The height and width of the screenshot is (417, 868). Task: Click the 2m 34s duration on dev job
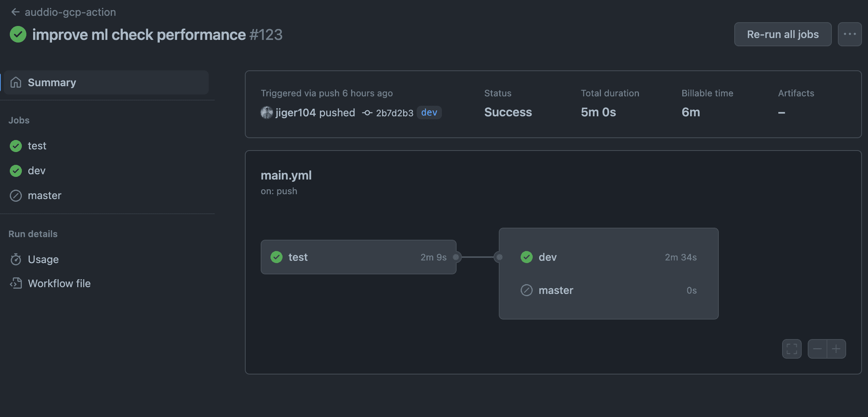(680, 257)
